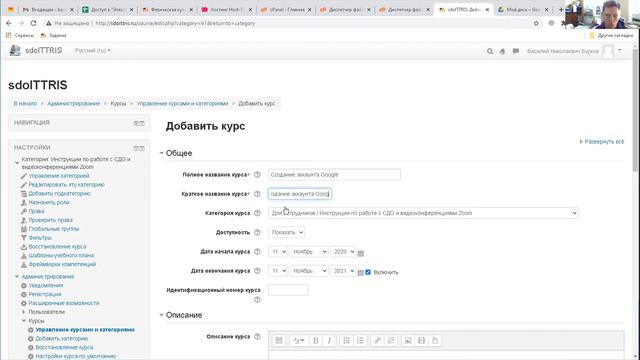
Task: Click the help icon next to Доступность
Action: point(257,232)
